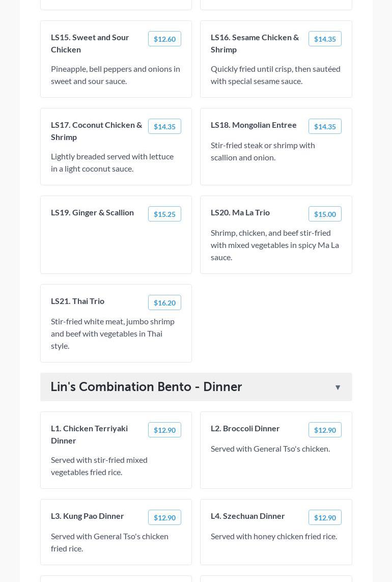
Task: Open the LS15 Sweet and Sour Chicken item
Action: 90,43
